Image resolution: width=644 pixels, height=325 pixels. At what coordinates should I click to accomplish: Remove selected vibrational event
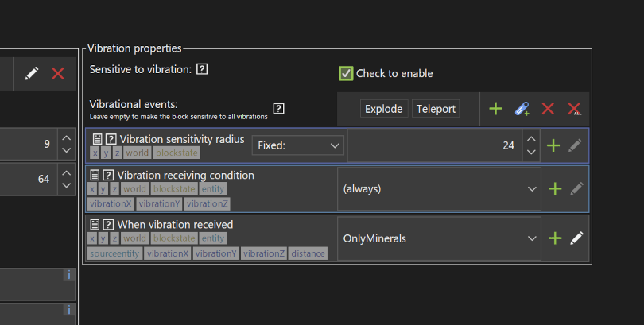(548, 109)
